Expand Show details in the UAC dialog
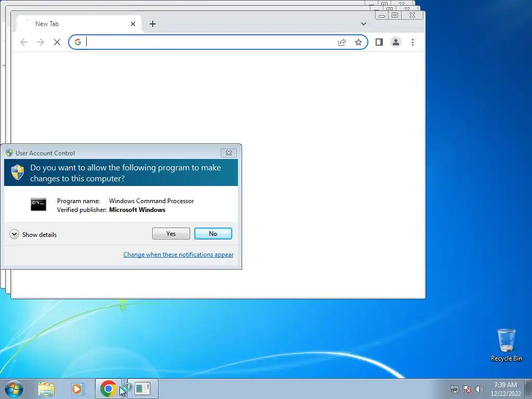 33,234
